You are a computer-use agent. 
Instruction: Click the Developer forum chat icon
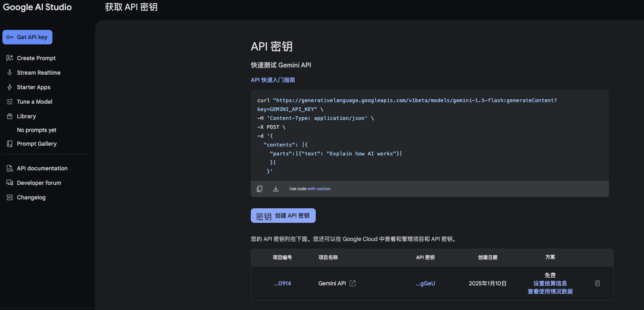(x=10, y=183)
